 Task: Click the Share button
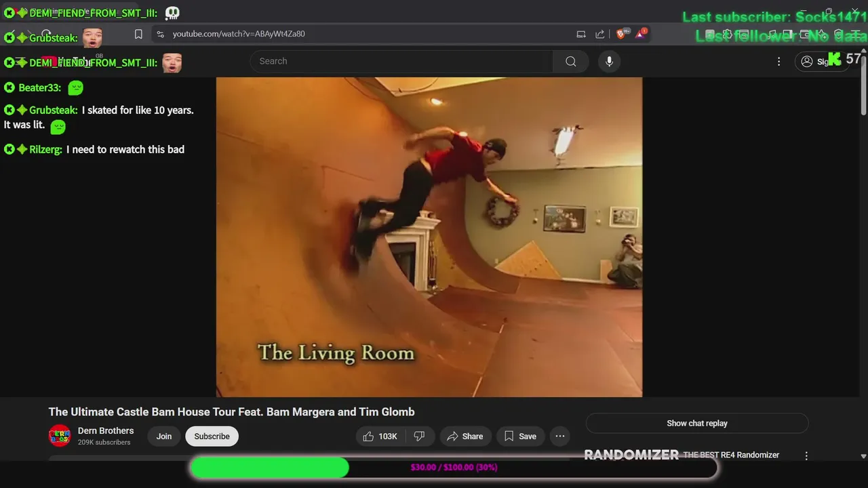tap(465, 436)
